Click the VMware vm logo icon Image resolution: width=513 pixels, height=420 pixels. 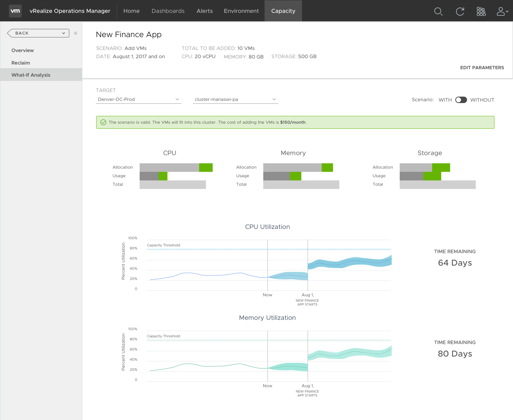[15, 11]
